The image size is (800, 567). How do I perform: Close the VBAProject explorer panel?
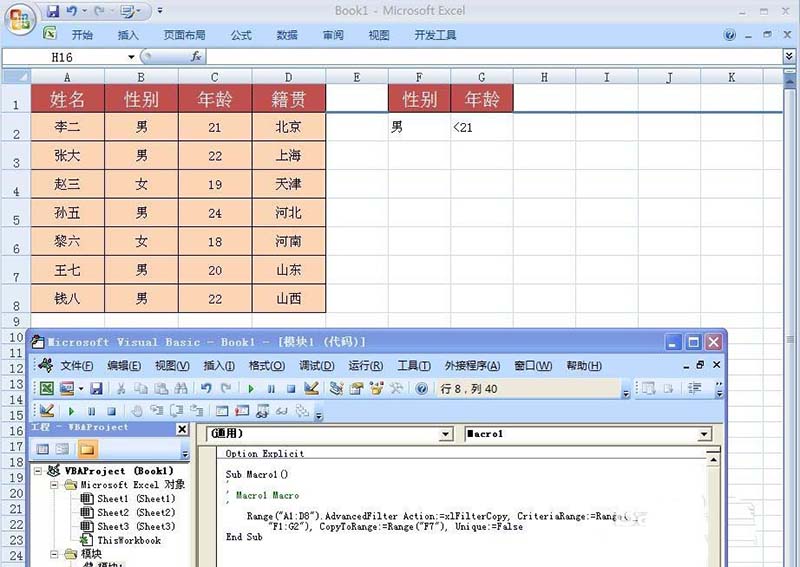point(182,429)
